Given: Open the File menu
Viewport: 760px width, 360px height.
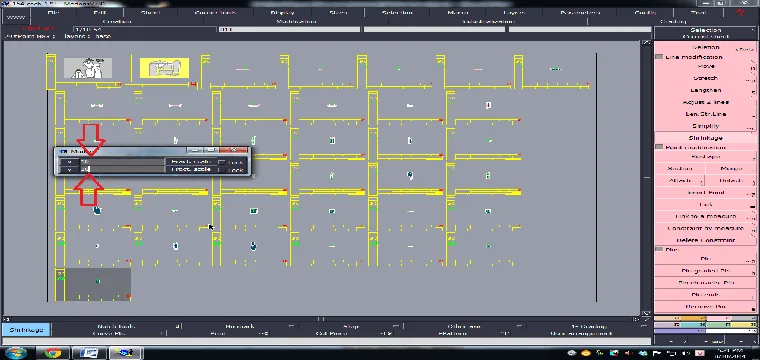Looking at the screenshot, I should click(53, 13).
